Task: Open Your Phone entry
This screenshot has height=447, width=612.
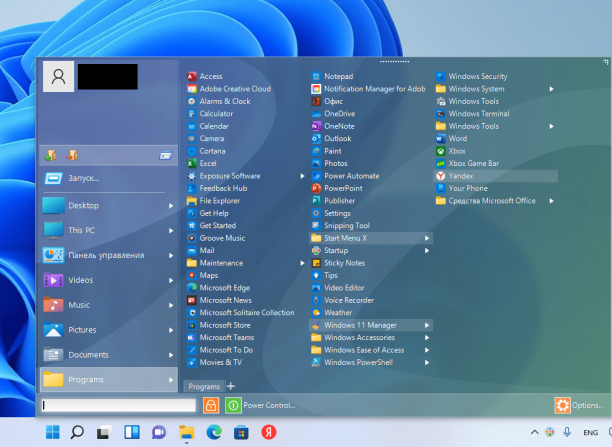Action: click(x=496, y=188)
